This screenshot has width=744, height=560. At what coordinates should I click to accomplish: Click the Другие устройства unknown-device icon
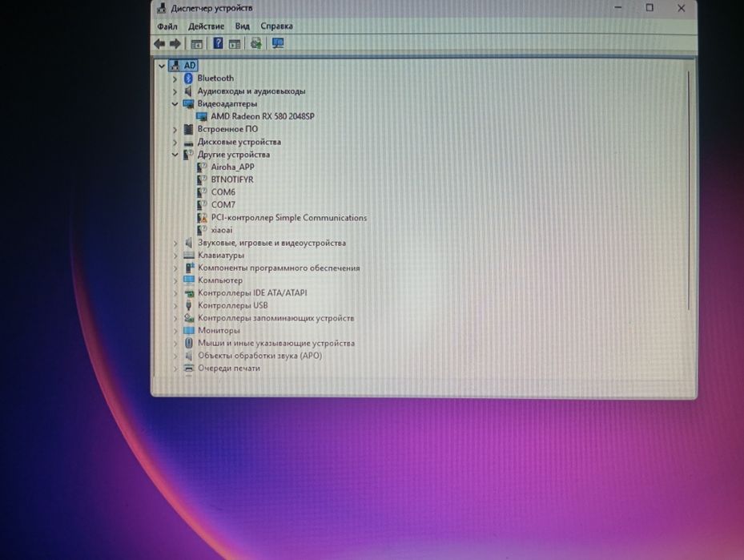(x=188, y=155)
